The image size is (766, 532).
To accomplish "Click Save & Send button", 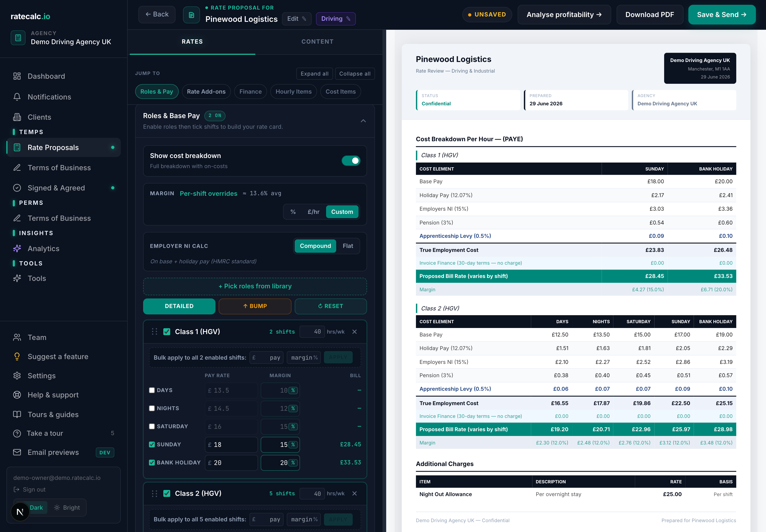I will click(722, 15).
